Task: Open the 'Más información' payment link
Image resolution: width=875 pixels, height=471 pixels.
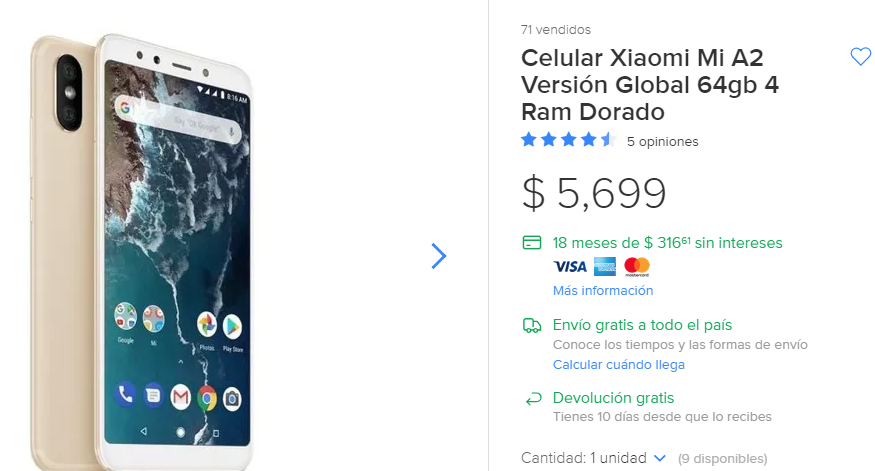Action: pos(603,291)
